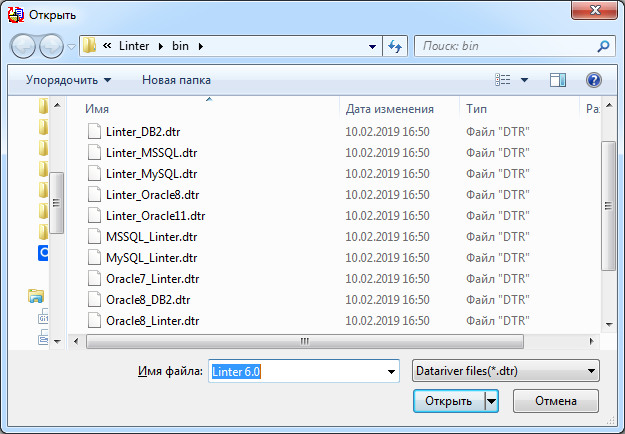Click file icon of MySQL_Linter.dtr

click(94, 257)
